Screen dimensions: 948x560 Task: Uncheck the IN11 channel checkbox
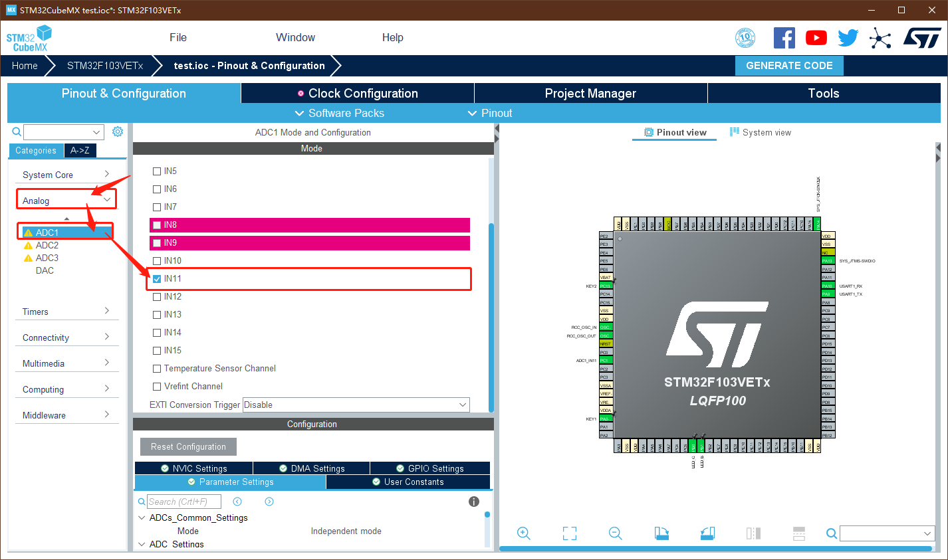click(x=157, y=279)
